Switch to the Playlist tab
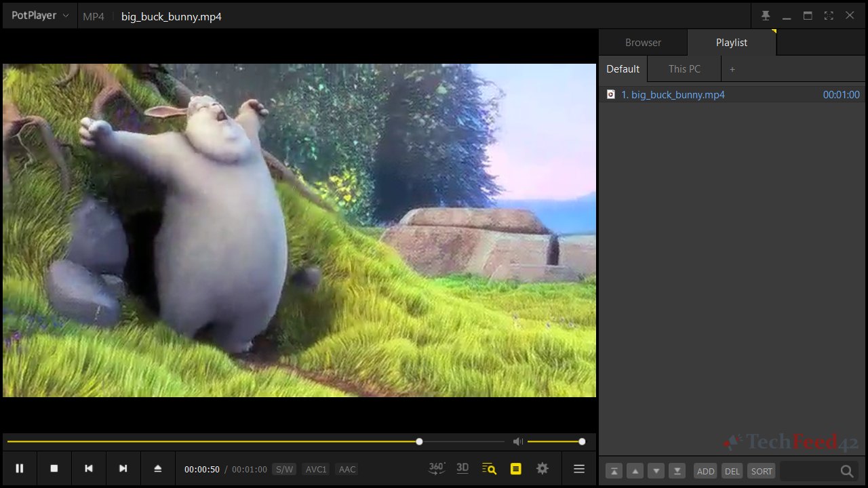Viewport: 868px width, 488px height. [x=732, y=42]
